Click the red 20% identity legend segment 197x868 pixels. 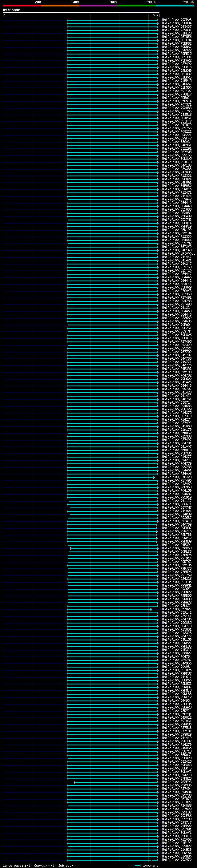(22, 6)
